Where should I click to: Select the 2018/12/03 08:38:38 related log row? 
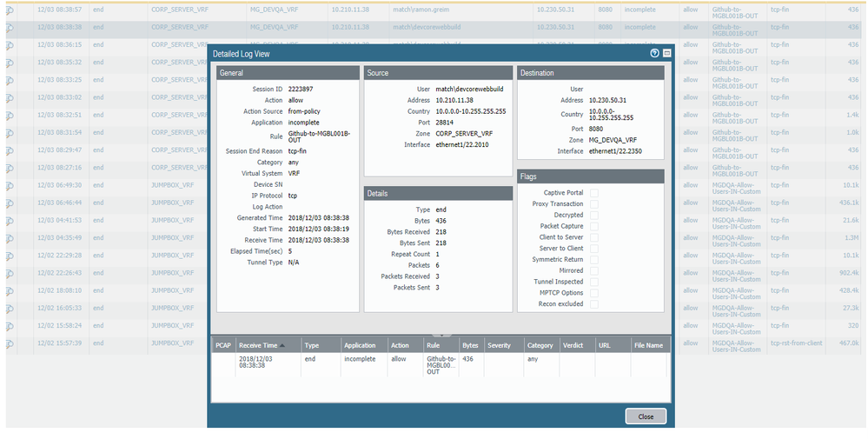(x=441, y=365)
